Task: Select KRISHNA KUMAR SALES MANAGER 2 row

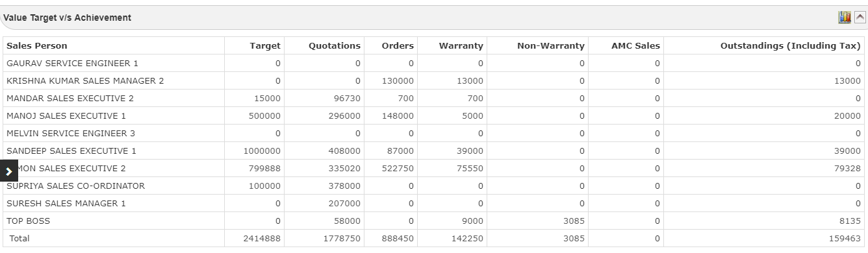Action: coord(434,80)
